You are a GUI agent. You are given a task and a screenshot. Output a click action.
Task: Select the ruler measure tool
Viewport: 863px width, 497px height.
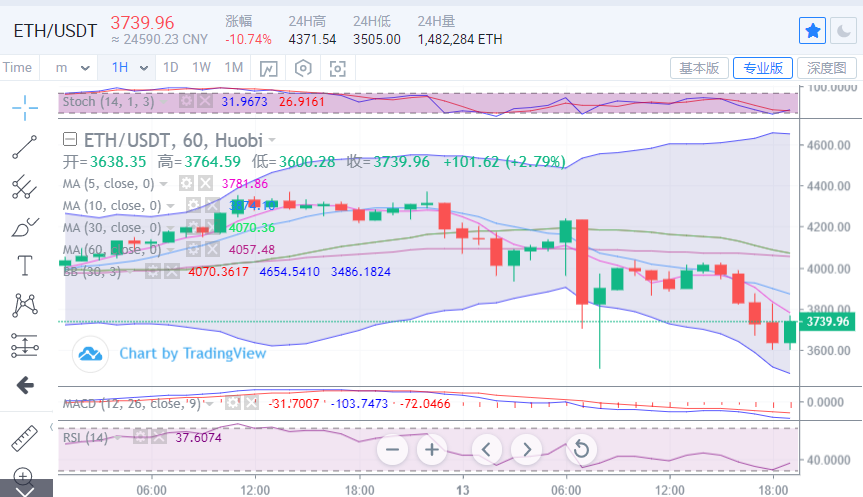pos(25,439)
